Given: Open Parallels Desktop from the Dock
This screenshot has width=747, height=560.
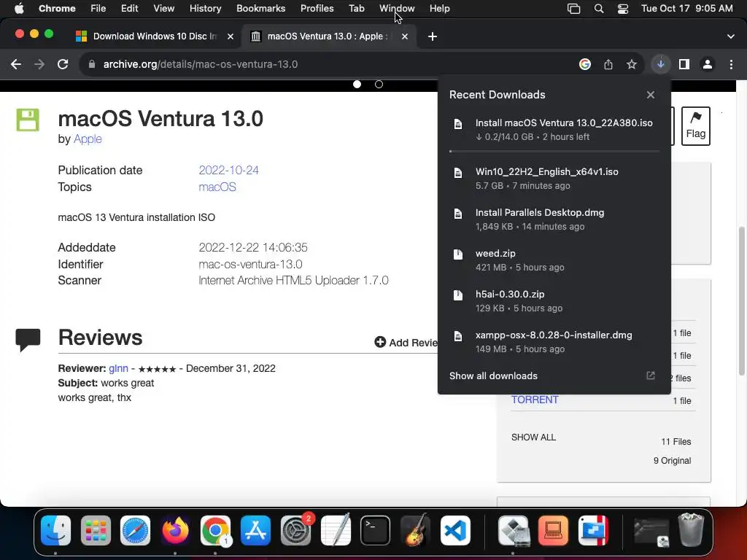Looking at the screenshot, I should (x=593, y=530).
